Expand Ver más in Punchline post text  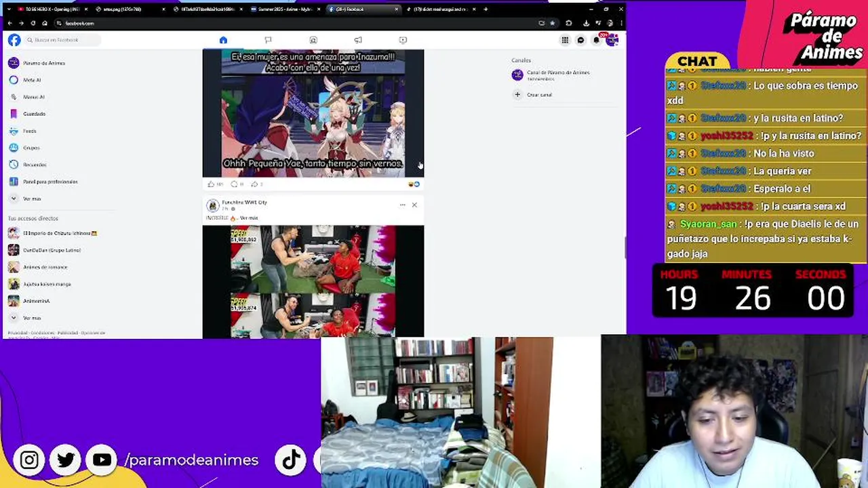249,218
